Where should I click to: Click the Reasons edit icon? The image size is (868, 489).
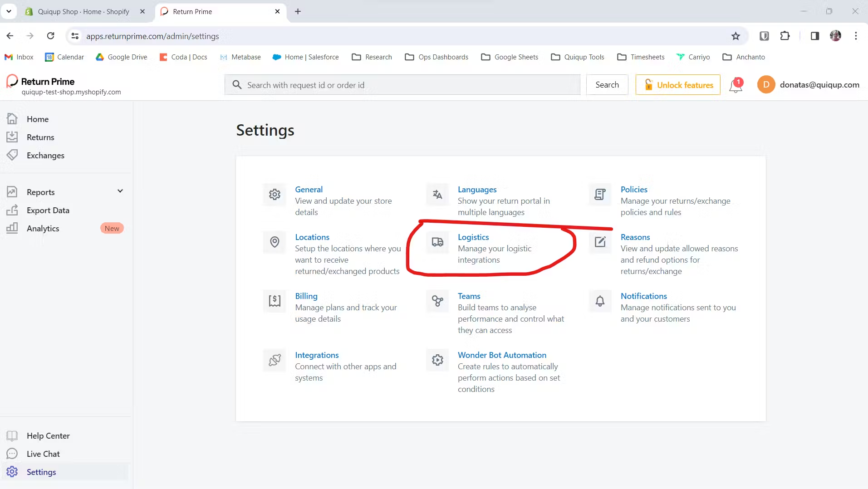click(600, 242)
